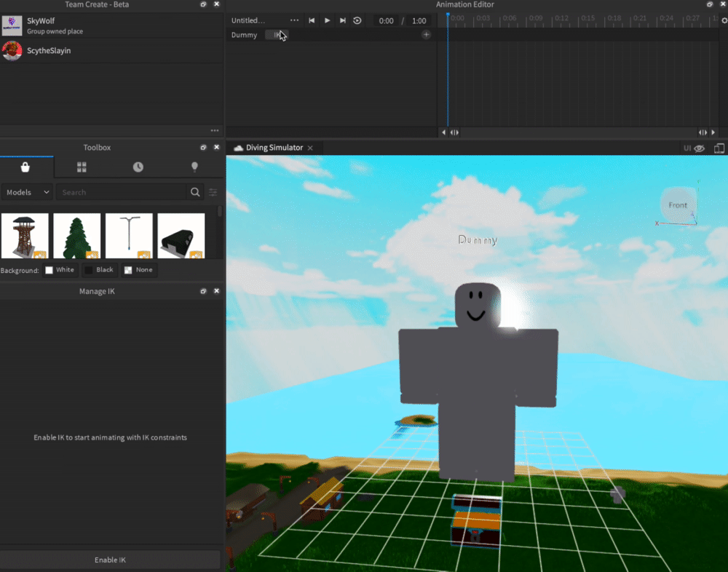
Task: Click the Front face of view selector
Action: [678, 204]
